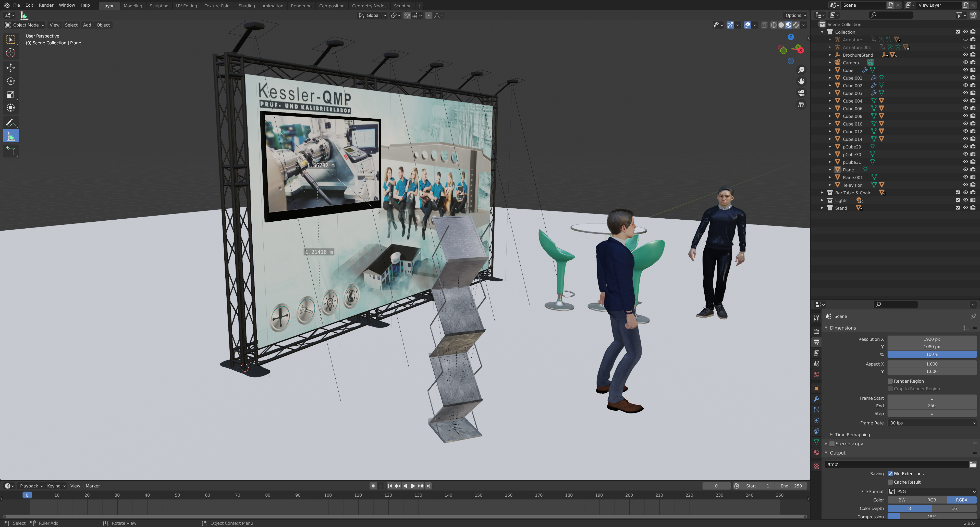Select the RGB color mode button
Viewport: 980px width, 527px height.
point(931,500)
